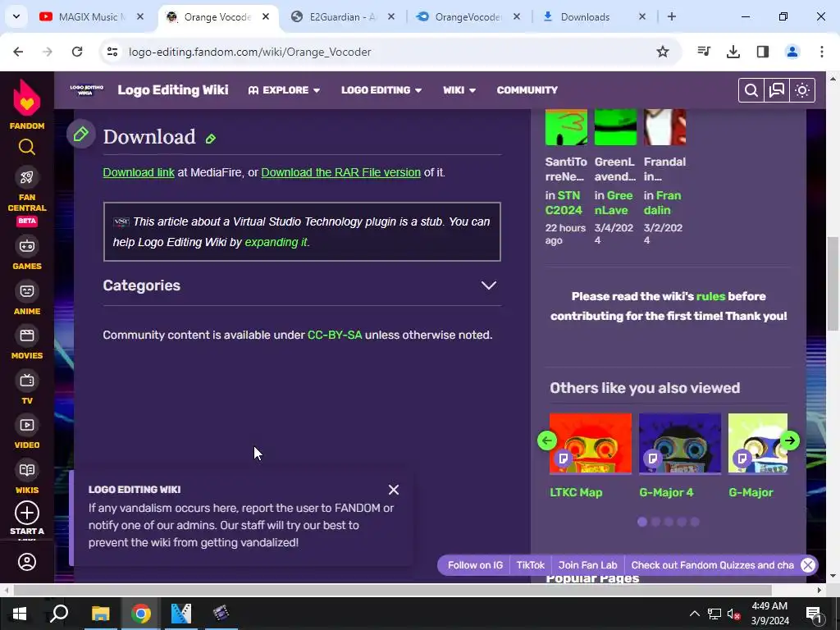
Task: Open Chrome three-dot menu
Action: coord(822,52)
